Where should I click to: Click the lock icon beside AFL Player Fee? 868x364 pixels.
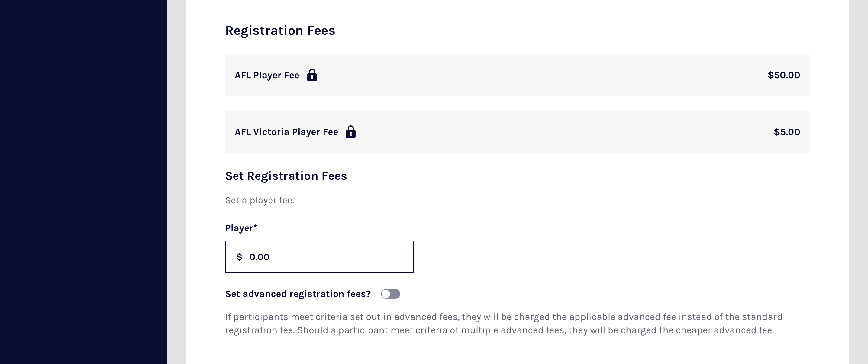pyautogui.click(x=312, y=75)
